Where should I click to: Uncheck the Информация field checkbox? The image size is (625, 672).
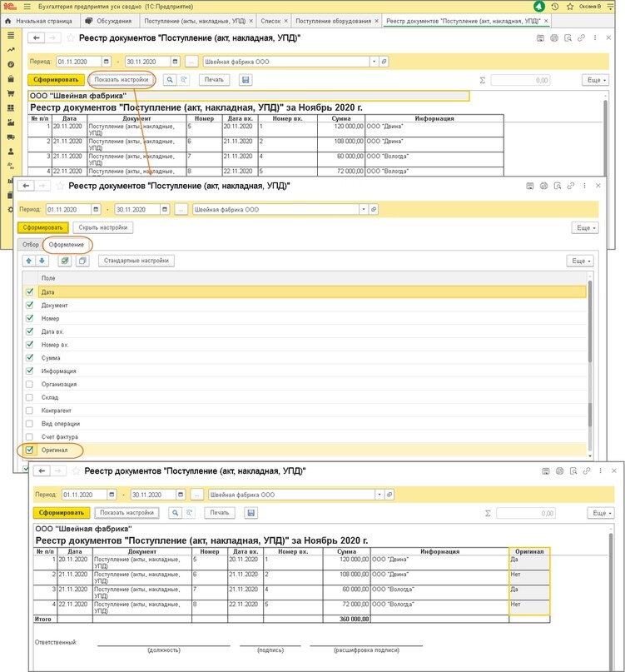[x=30, y=371]
